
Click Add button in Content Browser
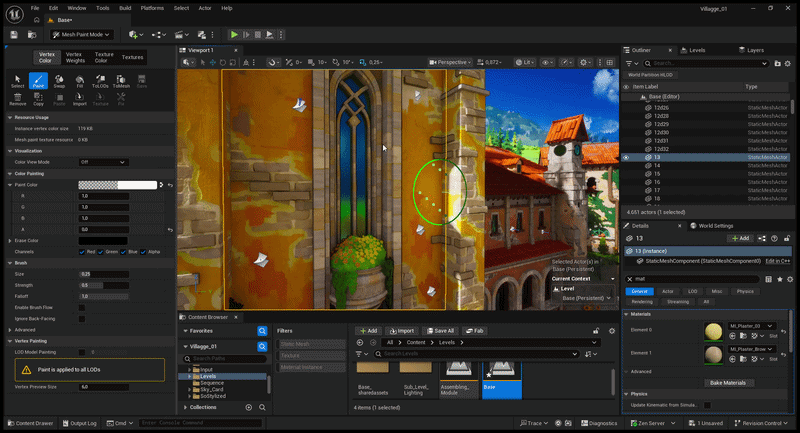click(x=368, y=330)
